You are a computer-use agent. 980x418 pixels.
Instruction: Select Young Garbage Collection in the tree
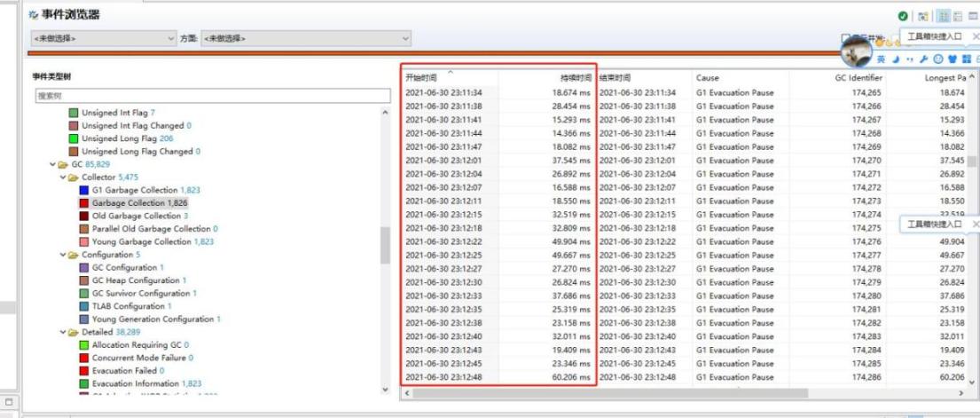click(141, 241)
